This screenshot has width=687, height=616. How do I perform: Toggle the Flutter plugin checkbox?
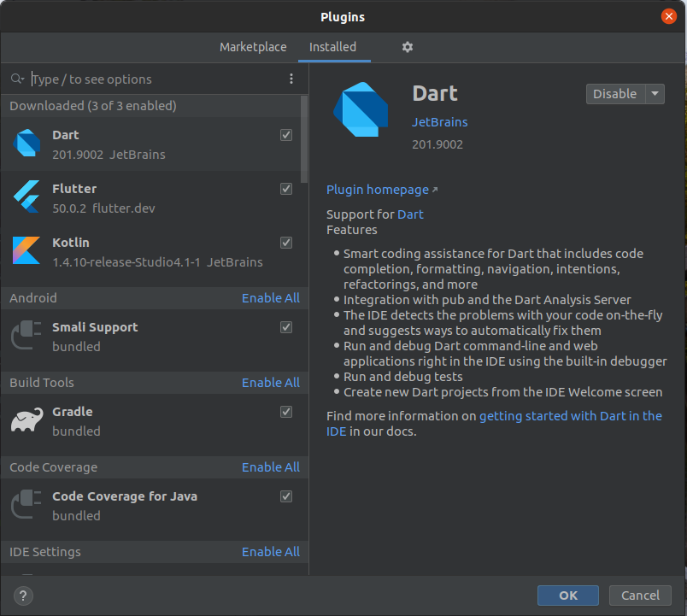point(286,189)
